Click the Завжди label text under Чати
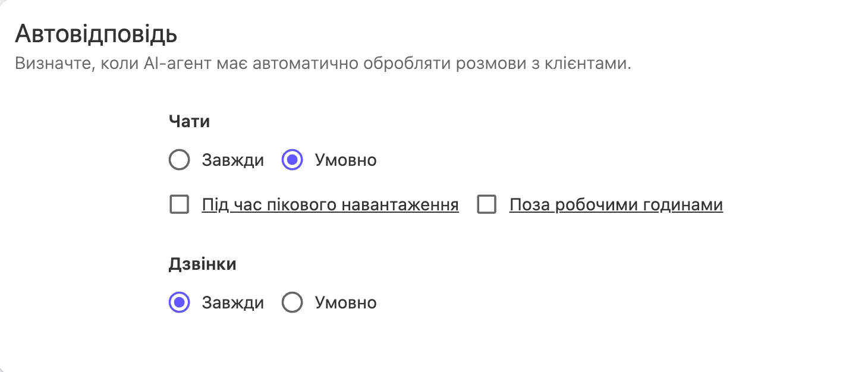 coord(232,160)
